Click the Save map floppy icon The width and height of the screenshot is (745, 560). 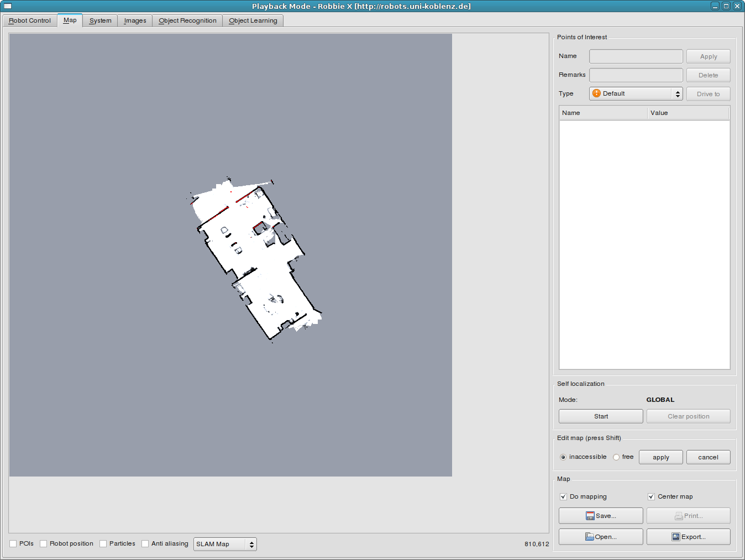590,516
